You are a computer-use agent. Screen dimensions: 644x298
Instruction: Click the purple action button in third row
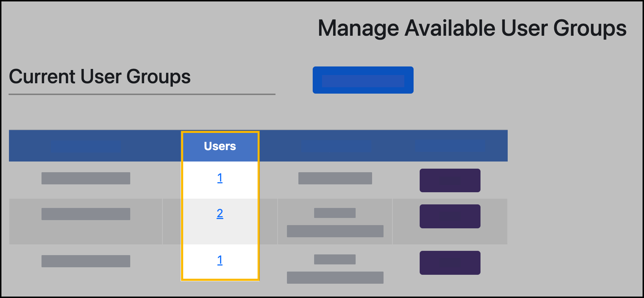pyautogui.click(x=450, y=262)
